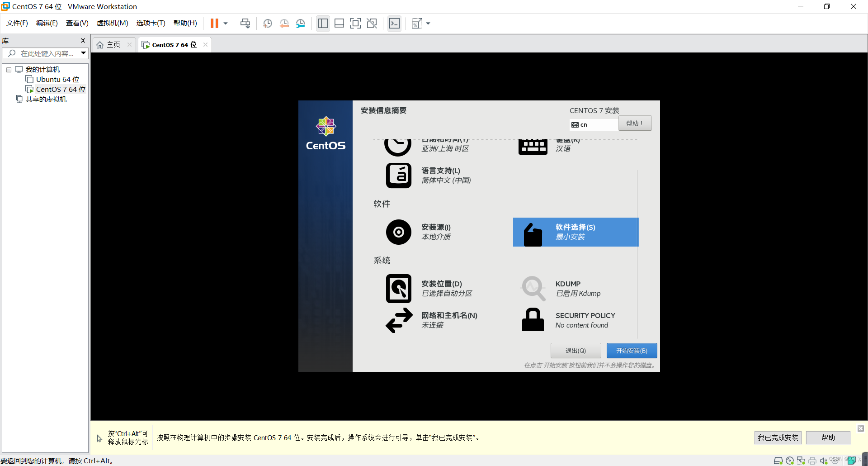Open 安装源(I) installation source disc icon
The height and width of the screenshot is (466, 868).
399,232
